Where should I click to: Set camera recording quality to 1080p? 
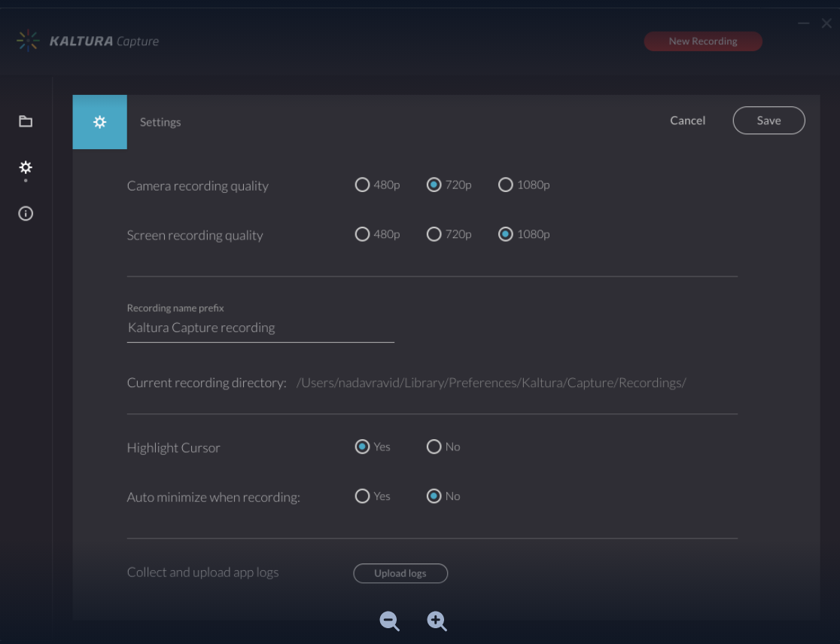pyautogui.click(x=506, y=185)
